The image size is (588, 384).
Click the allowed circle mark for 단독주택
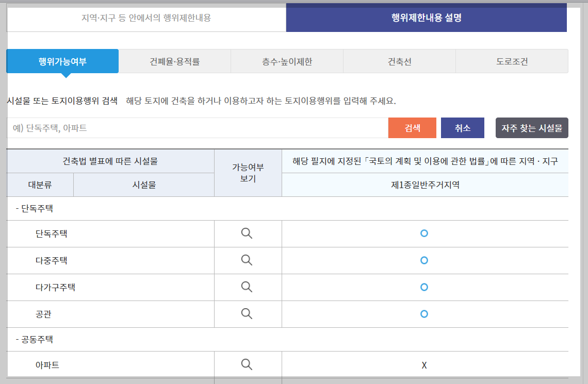pyautogui.click(x=424, y=233)
